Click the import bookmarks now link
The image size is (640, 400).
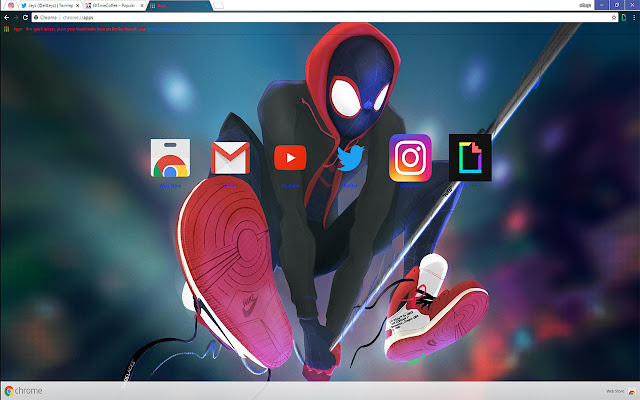coord(169,29)
